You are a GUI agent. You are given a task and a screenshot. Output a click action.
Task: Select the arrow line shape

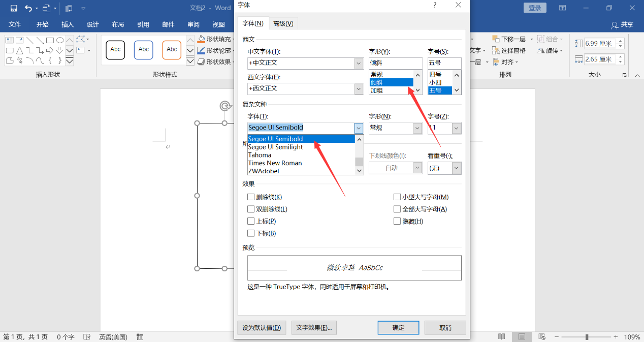[x=40, y=40]
